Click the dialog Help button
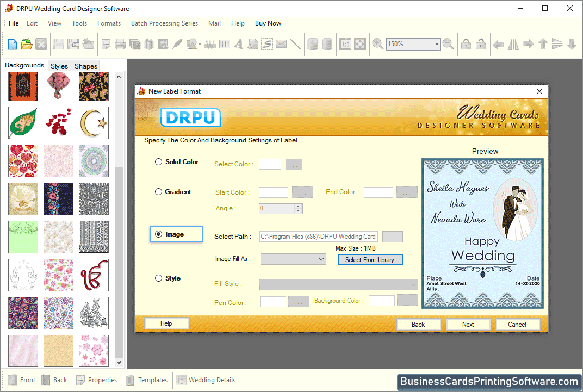Screen dimensions: 583x392 pos(166,323)
